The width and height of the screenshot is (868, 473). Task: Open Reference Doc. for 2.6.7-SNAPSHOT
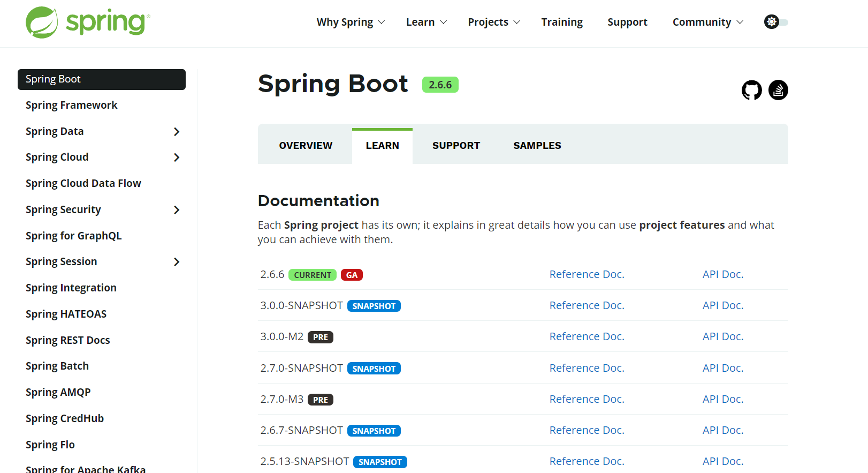pos(587,430)
